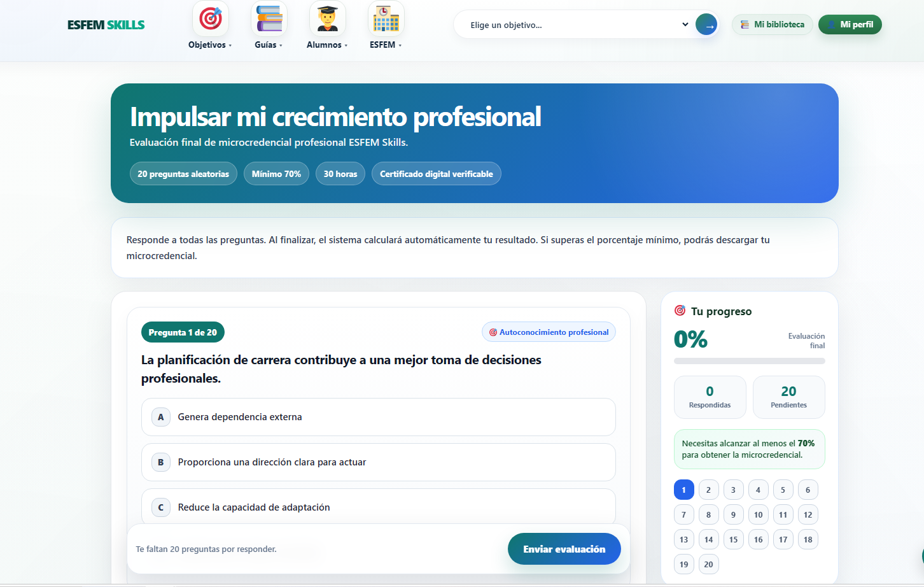924x587 pixels.
Task: Open the Alumnos dropdown menu
Action: tap(327, 45)
